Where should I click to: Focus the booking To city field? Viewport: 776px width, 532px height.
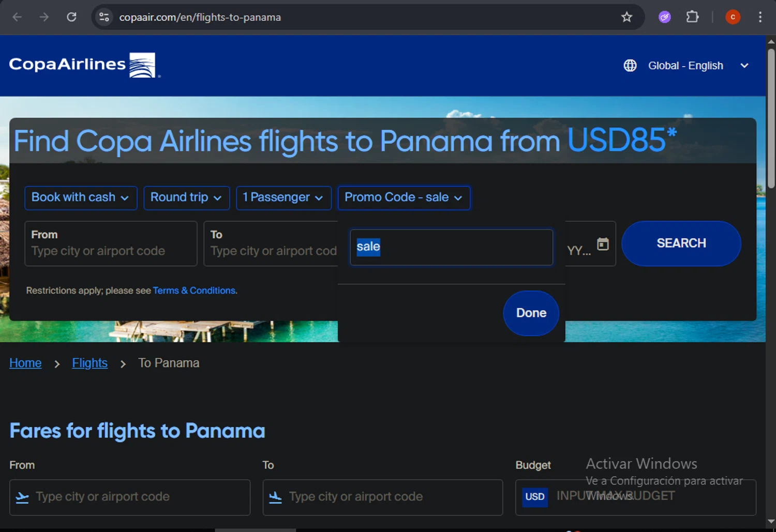(271, 244)
